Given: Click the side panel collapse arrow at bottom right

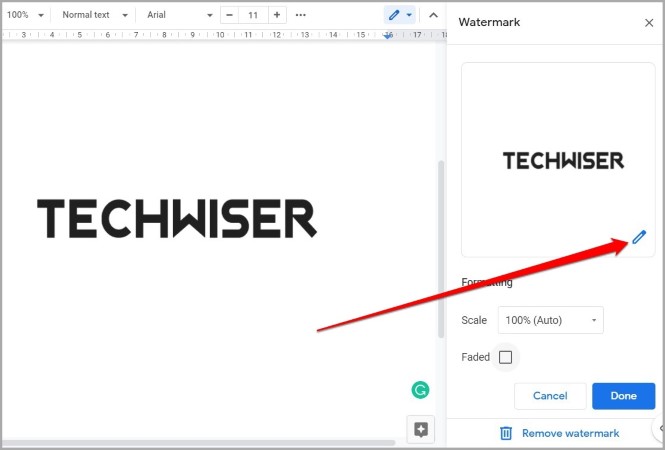Looking at the screenshot, I should point(659,428).
